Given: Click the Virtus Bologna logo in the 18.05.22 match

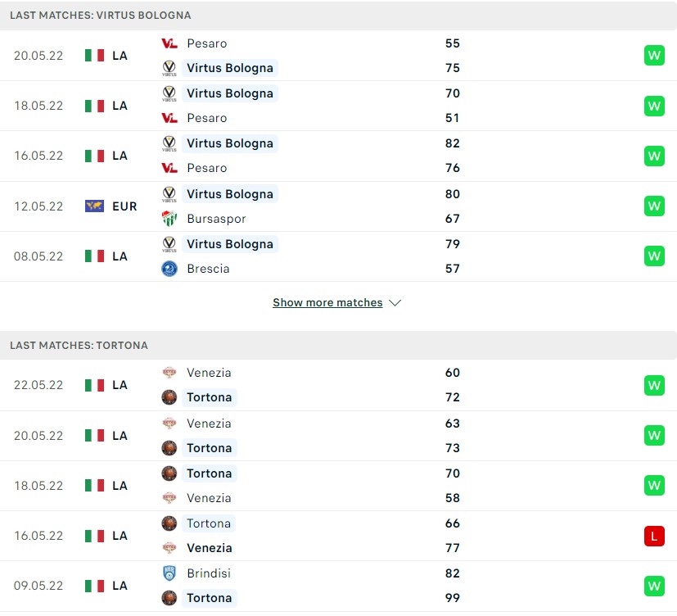Looking at the screenshot, I should click(169, 93).
